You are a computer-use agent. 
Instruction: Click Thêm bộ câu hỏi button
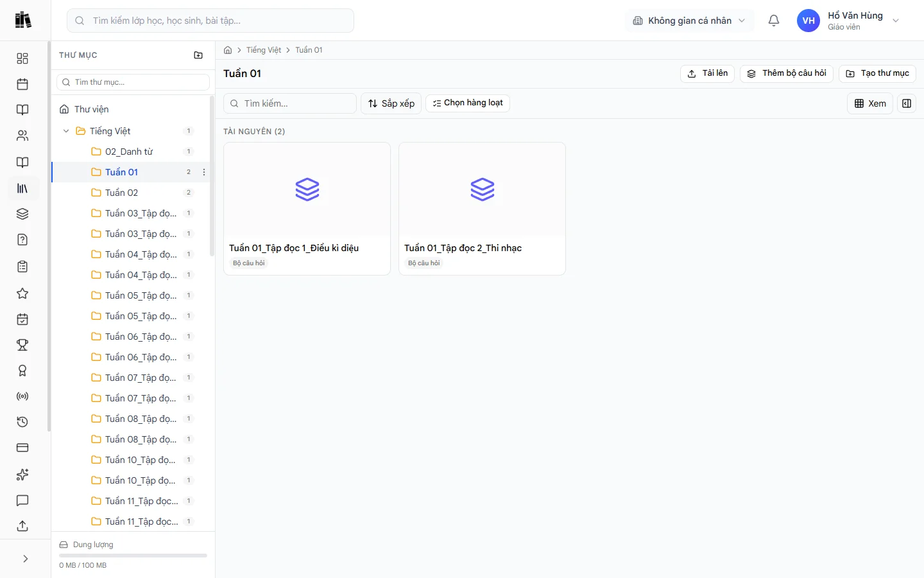point(787,73)
